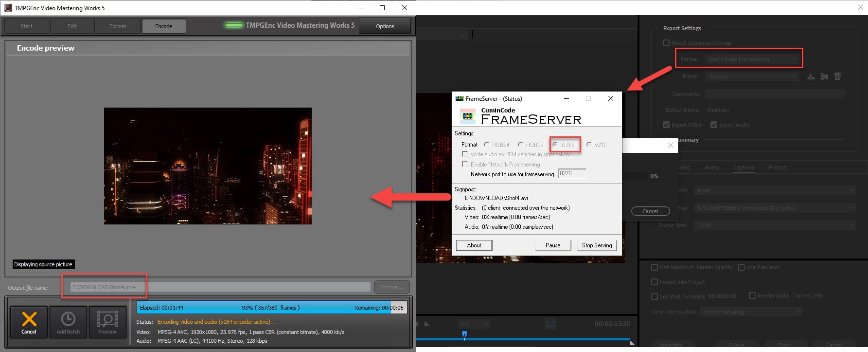This screenshot has width=868, height=352.
Task: Open the Publish tab in Export Settings
Action: [x=777, y=167]
